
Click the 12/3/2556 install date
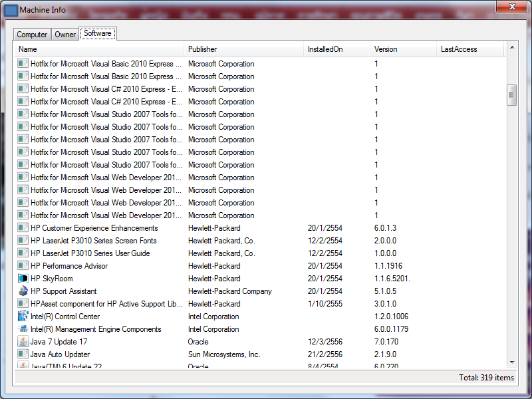[325, 341]
